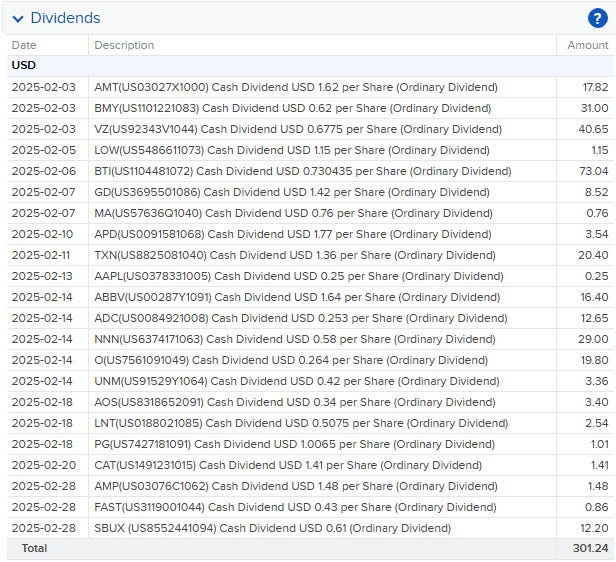Select the GD cash dividend description
Screen dimensions: 616x562
[x=292, y=192]
